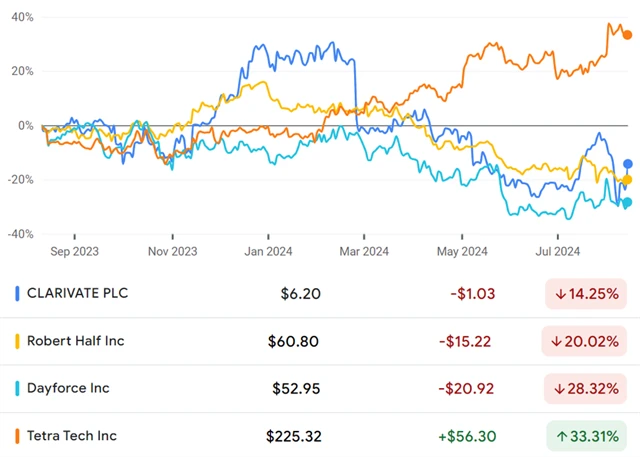Click the +$56.30 price change value

point(467,436)
